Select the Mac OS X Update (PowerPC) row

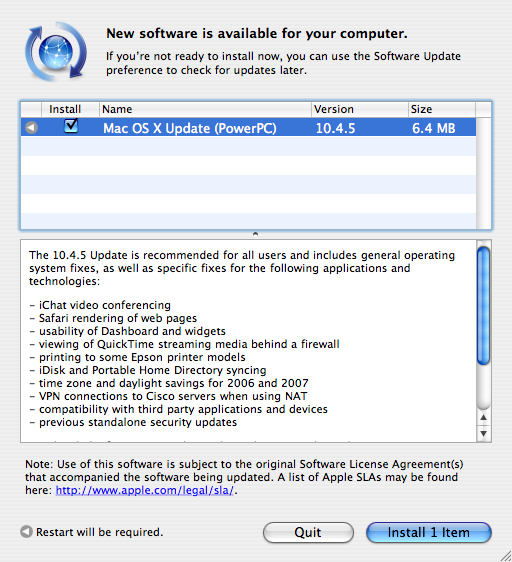tap(248, 128)
